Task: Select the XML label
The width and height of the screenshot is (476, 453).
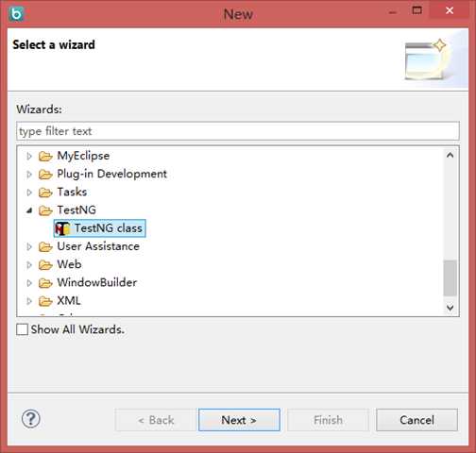Action: [x=69, y=301]
